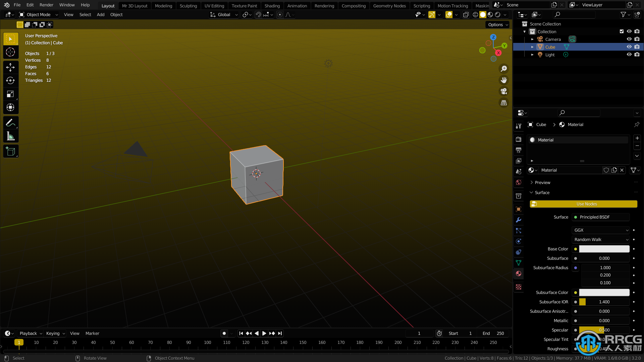Toggle visibility of Light object
Screen dimensions: 644x362
[x=629, y=54]
